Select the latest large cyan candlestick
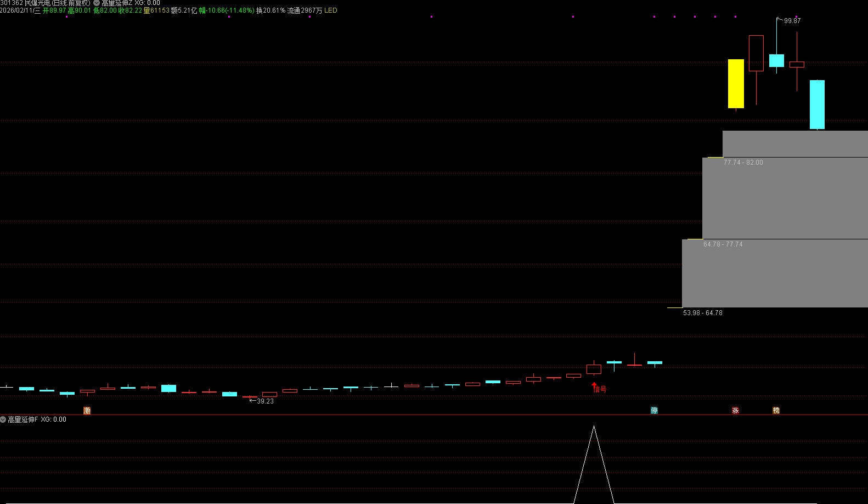The image size is (868, 504). (817, 104)
